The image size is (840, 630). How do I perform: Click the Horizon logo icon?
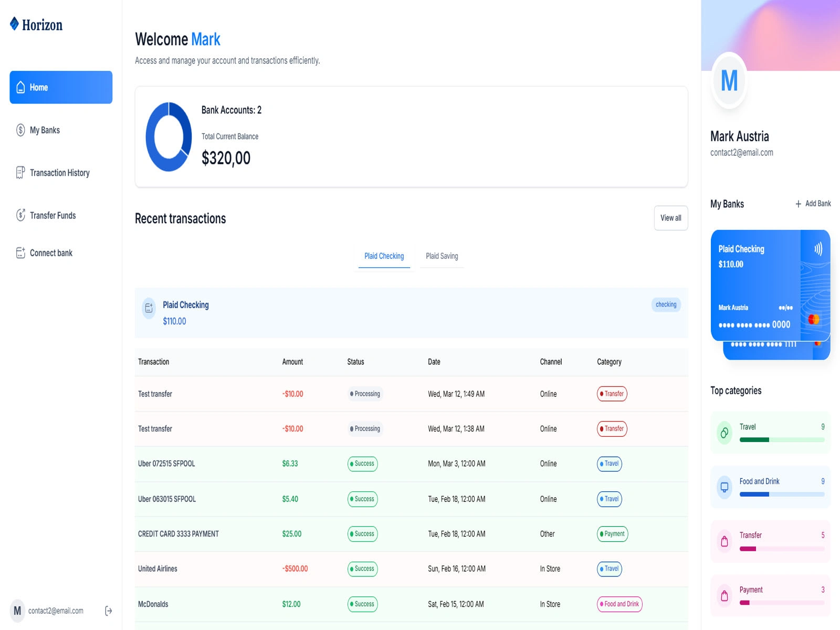[x=15, y=24]
